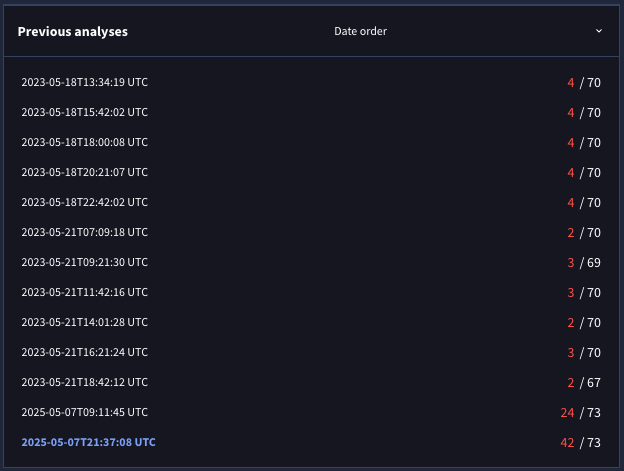
Task: Click the Previous analyses heading
Action: pyautogui.click(x=73, y=32)
